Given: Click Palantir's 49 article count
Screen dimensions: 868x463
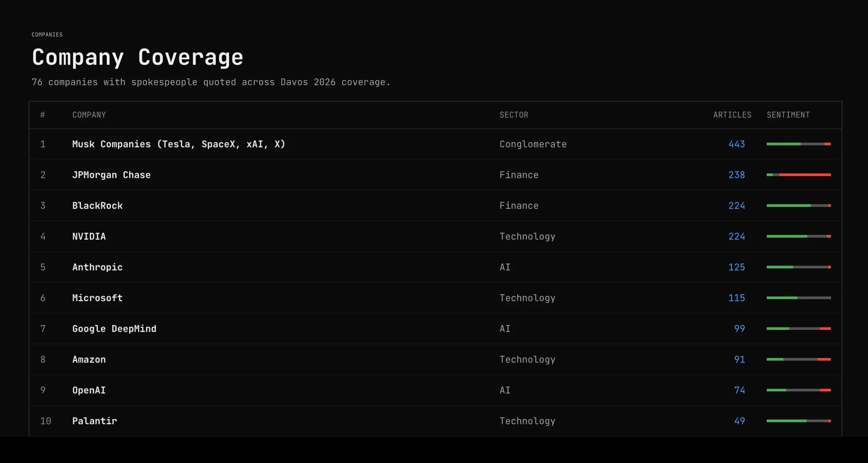Looking at the screenshot, I should [740, 421].
